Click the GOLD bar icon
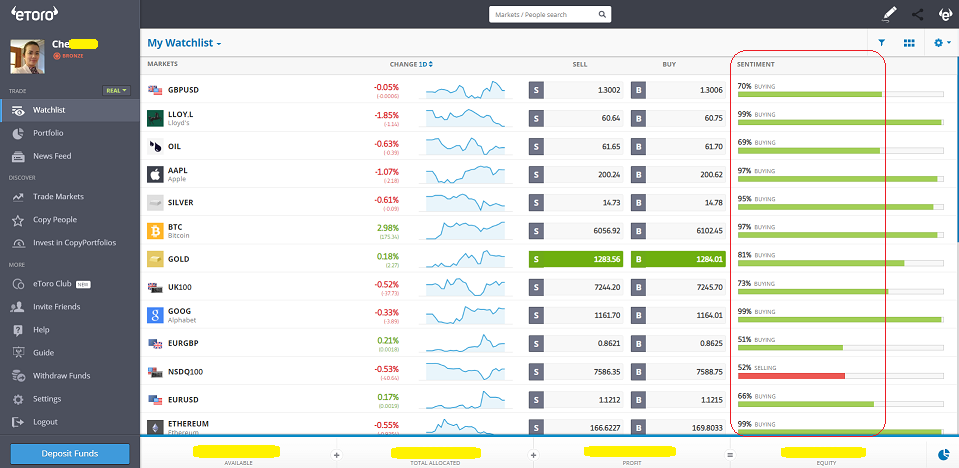 coord(155,259)
